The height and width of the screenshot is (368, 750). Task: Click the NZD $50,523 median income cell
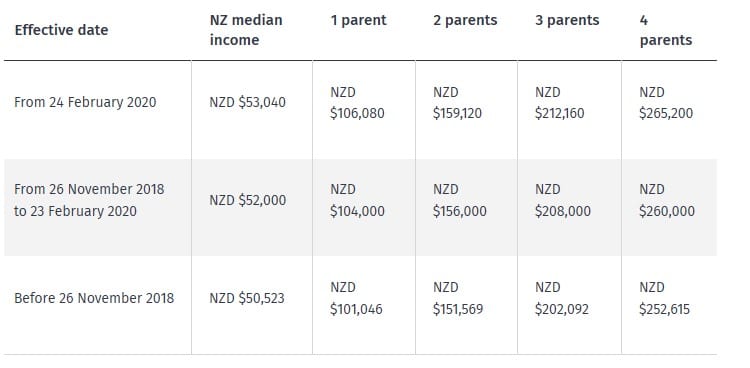[247, 298]
